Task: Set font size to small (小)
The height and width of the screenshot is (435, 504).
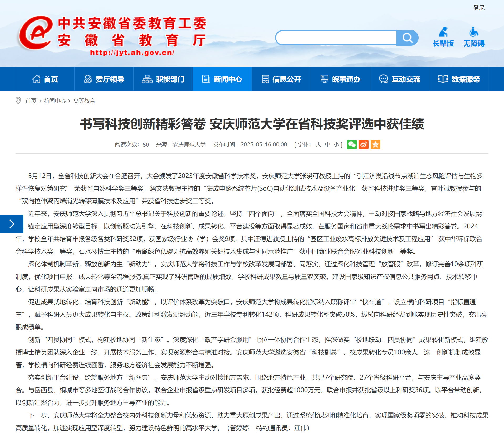Action: coord(336,145)
